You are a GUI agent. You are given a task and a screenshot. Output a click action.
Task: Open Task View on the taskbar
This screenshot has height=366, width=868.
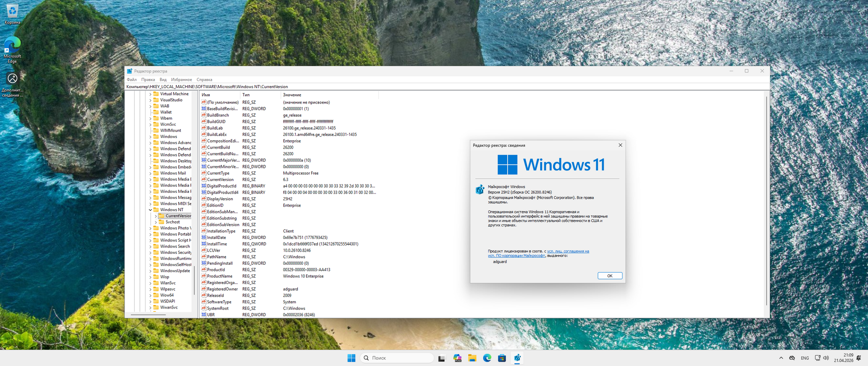(x=441, y=358)
